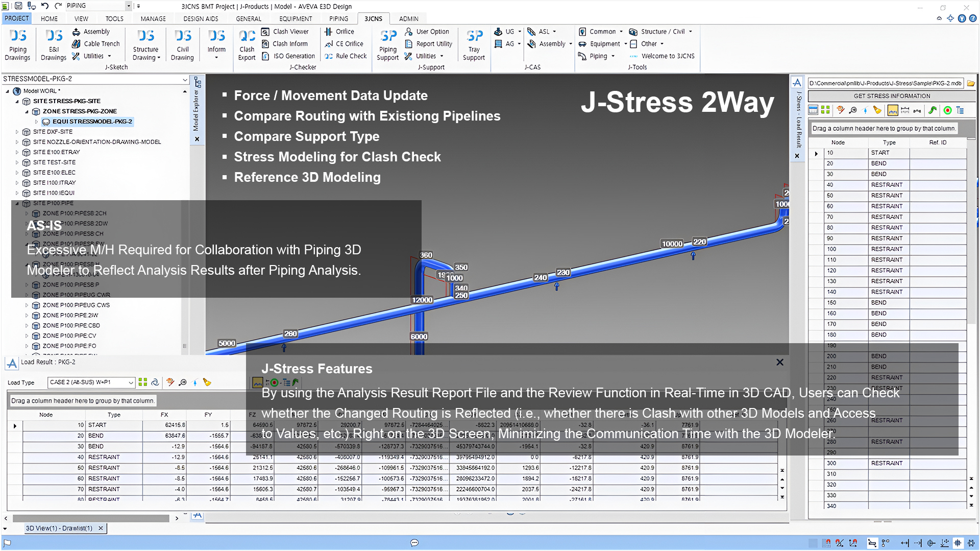Close the Model Explorer panel
Screen dimensions: 980x551
click(197, 139)
